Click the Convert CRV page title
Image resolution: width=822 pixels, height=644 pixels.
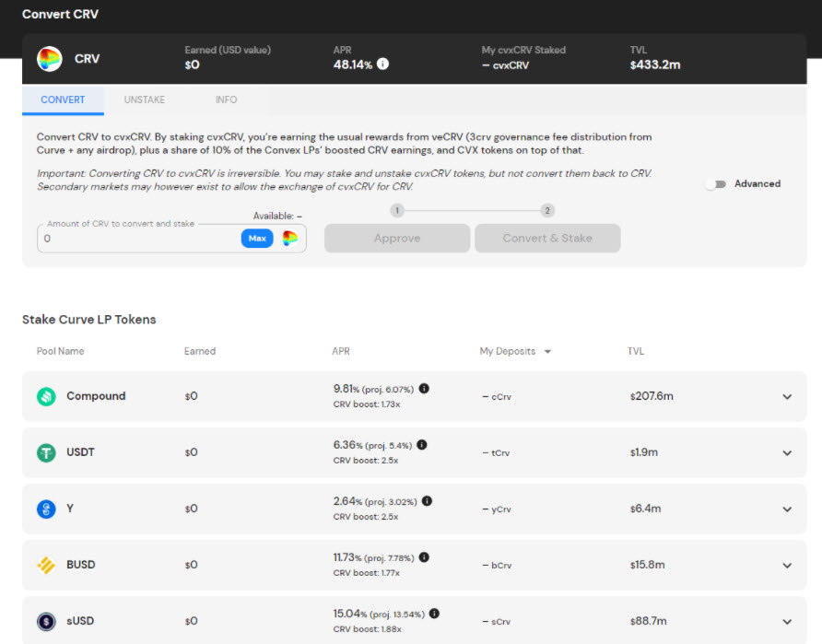point(60,14)
